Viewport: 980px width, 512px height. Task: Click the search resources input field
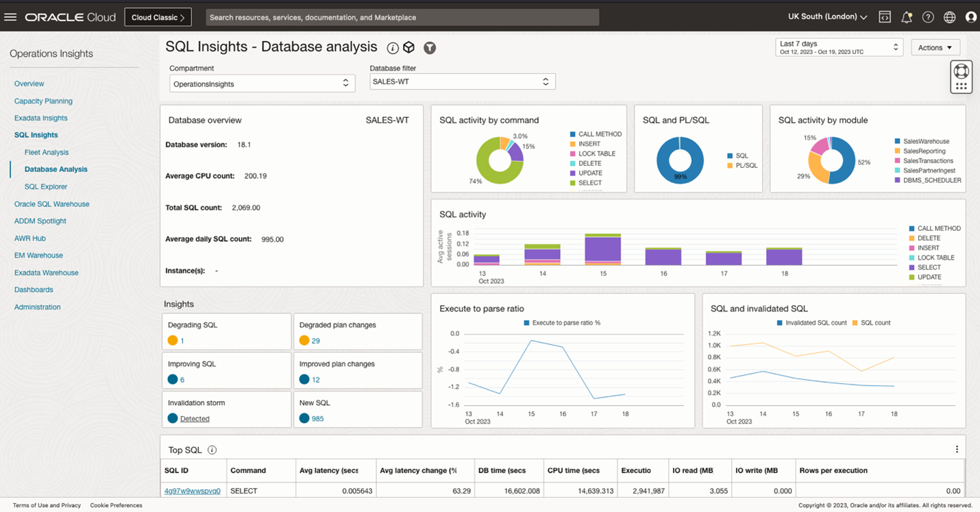point(402,17)
